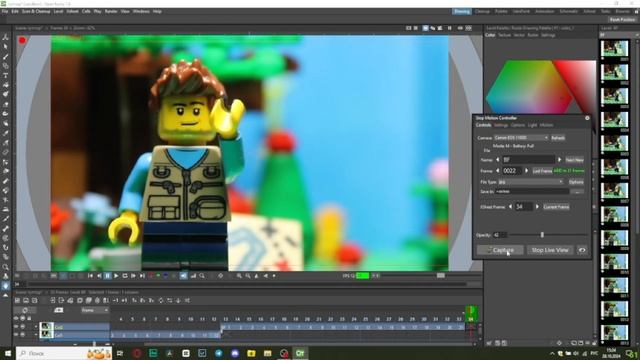Click the FPS slider handle in viewer bar
The width and height of the screenshot is (640, 360).
tap(440, 276)
